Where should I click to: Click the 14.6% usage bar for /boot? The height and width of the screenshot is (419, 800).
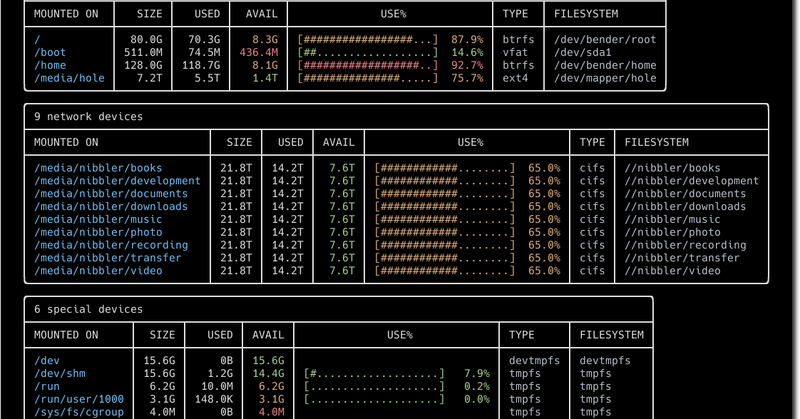(x=368, y=52)
